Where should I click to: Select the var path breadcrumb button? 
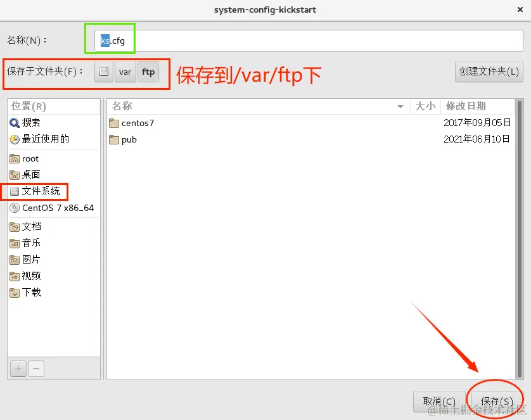tap(125, 72)
